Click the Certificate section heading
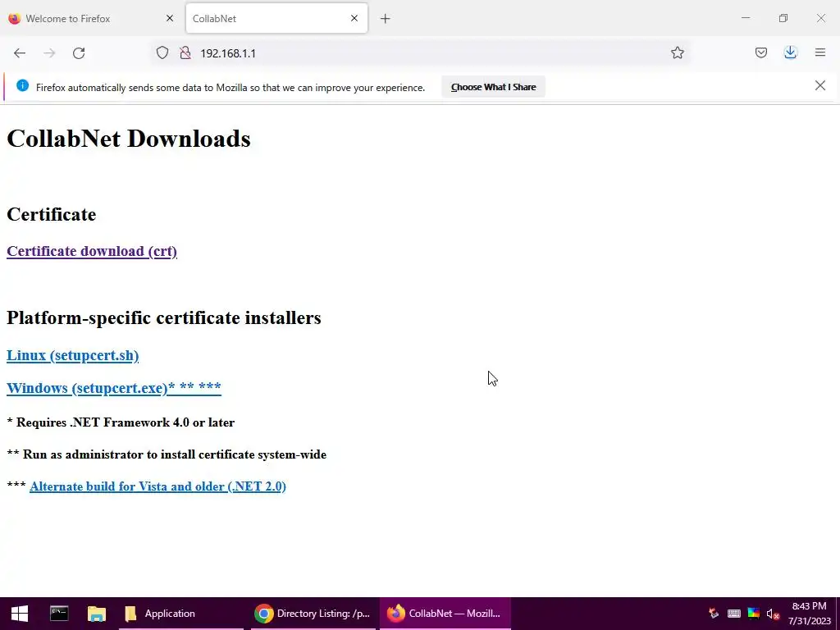840x630 pixels. pyautogui.click(x=52, y=214)
